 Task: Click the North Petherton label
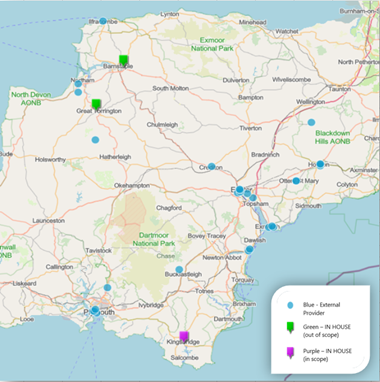pos(358,62)
